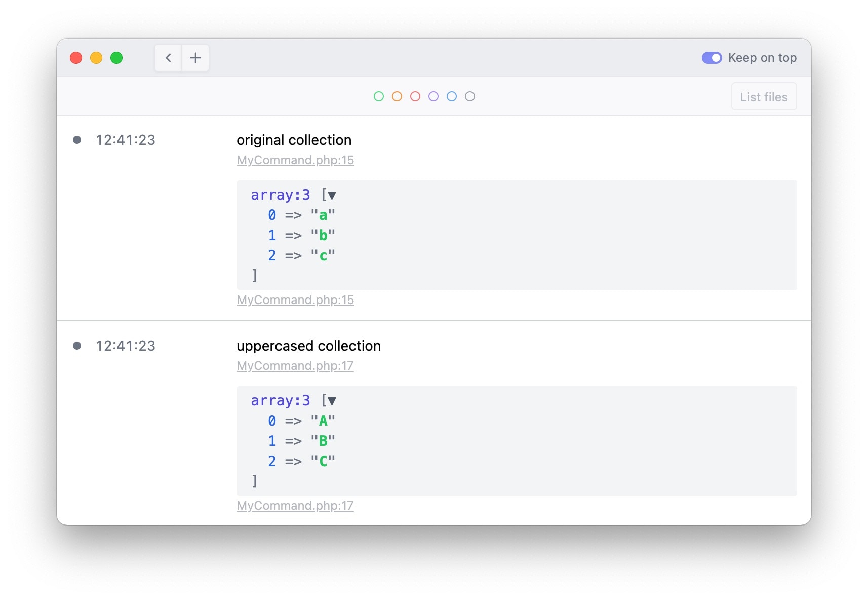
Task: Open MyCommand.php:17 link below second array
Action: click(x=295, y=506)
